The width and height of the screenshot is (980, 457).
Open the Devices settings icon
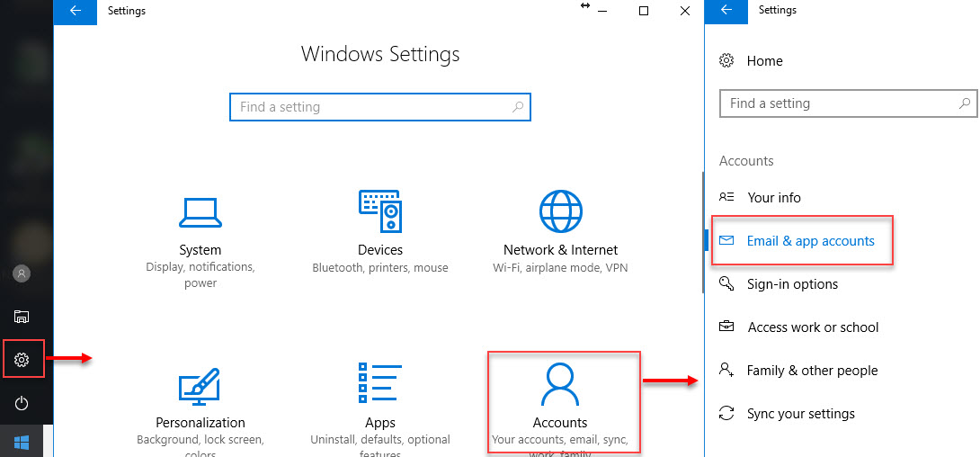(x=379, y=212)
